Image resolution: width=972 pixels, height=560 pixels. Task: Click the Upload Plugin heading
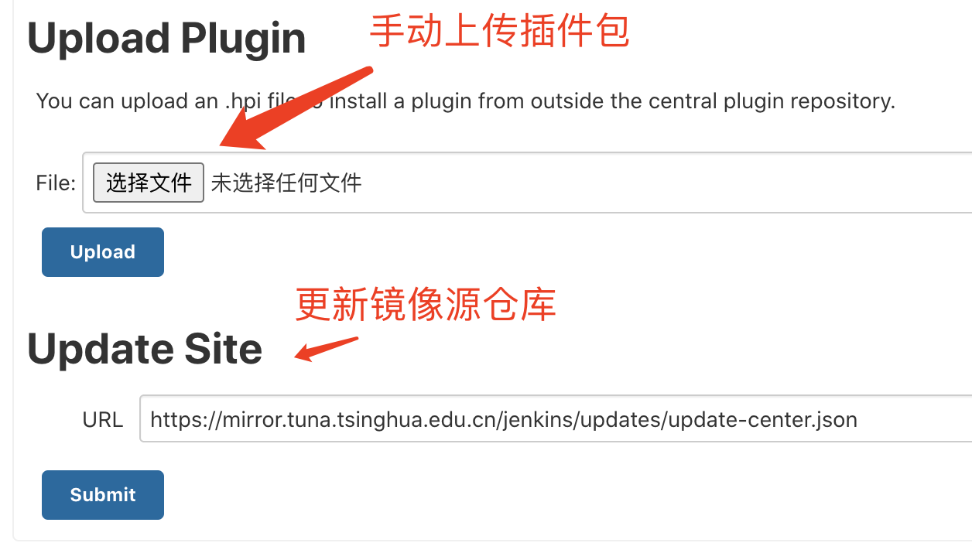point(166,38)
